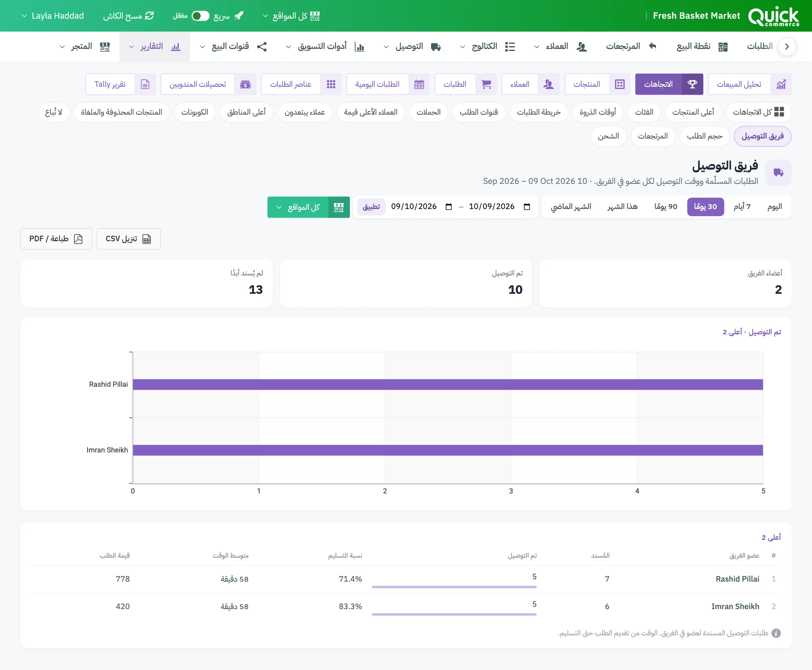Click the قنوات البيع share icon

(262, 47)
